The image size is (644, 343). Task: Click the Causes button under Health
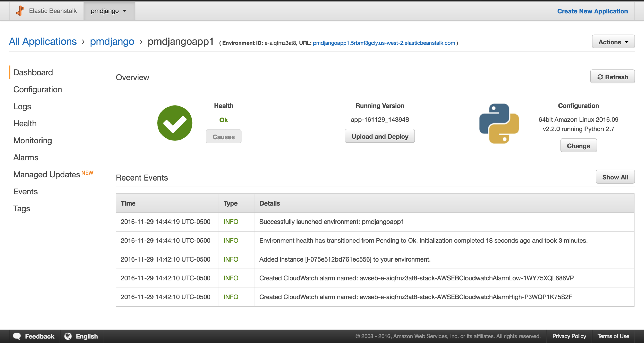223,137
